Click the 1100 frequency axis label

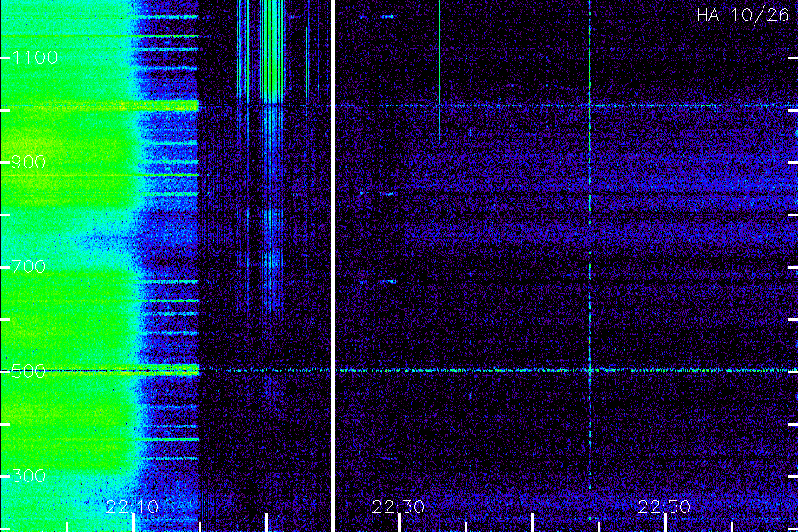[x=35, y=58]
